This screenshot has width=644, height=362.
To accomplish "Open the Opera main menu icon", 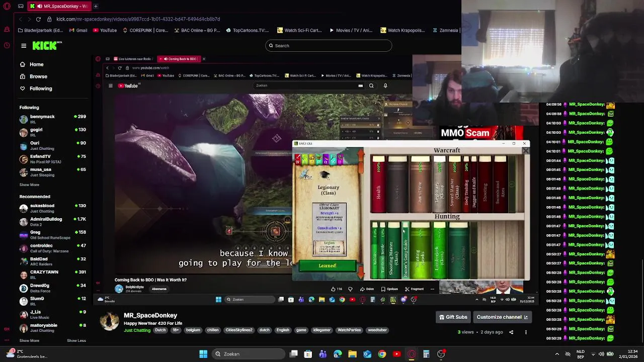I will [7, 6].
